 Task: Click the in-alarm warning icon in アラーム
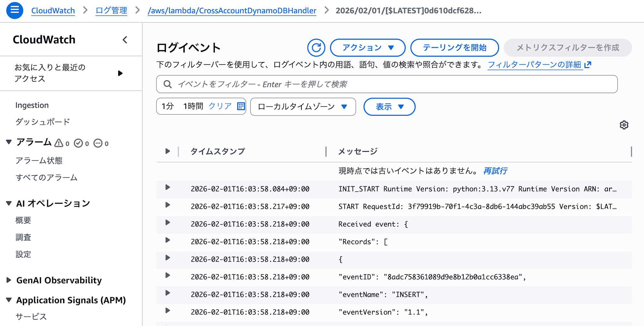(59, 143)
